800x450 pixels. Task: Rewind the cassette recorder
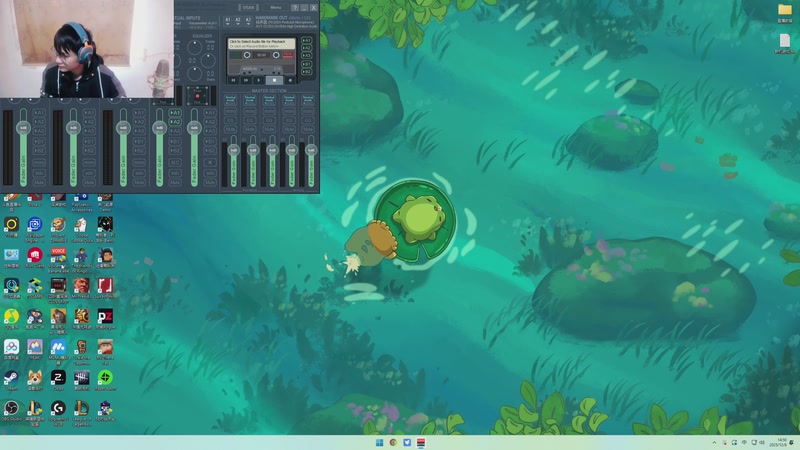tap(233, 80)
